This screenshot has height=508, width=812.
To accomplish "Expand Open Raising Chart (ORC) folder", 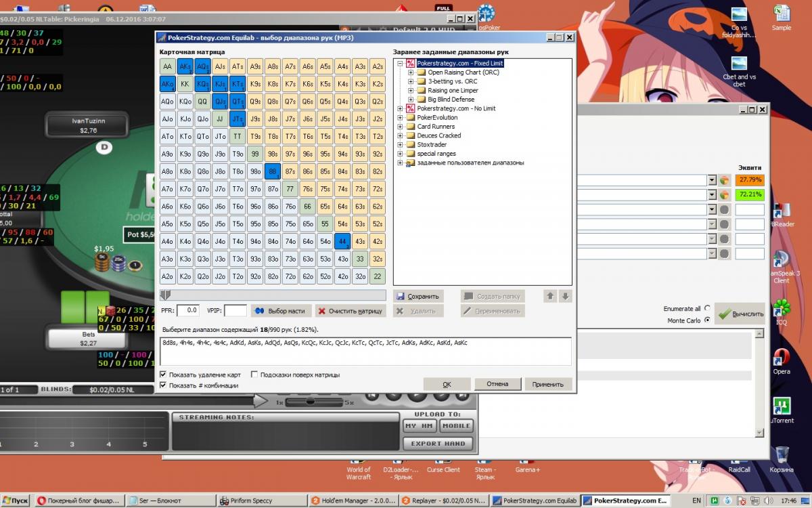I will 411,72.
